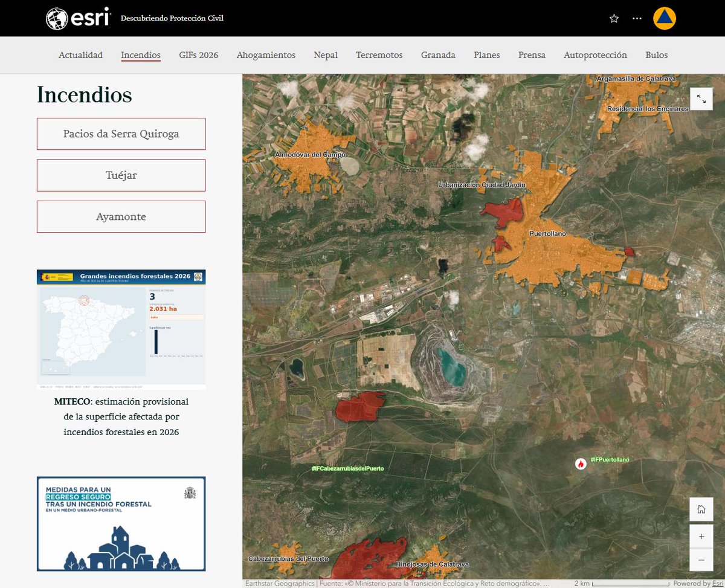The image size is (725, 588).
Task: Zoom out on the map
Action: pos(701,560)
